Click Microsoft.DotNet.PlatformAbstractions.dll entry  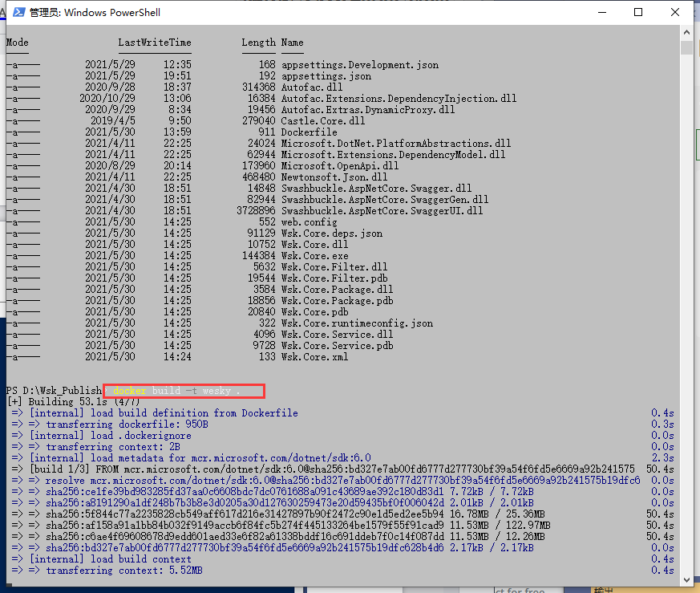coord(396,144)
